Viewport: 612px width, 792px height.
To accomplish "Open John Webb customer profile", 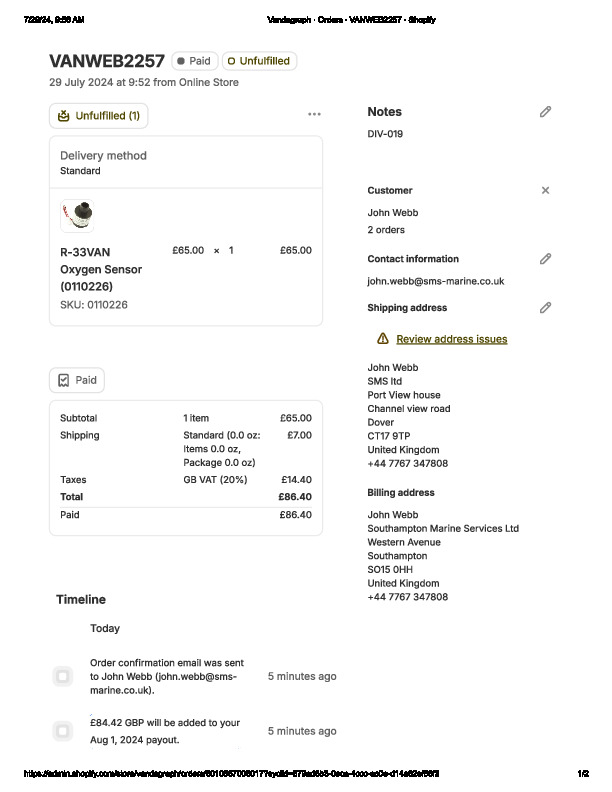I will click(393, 213).
